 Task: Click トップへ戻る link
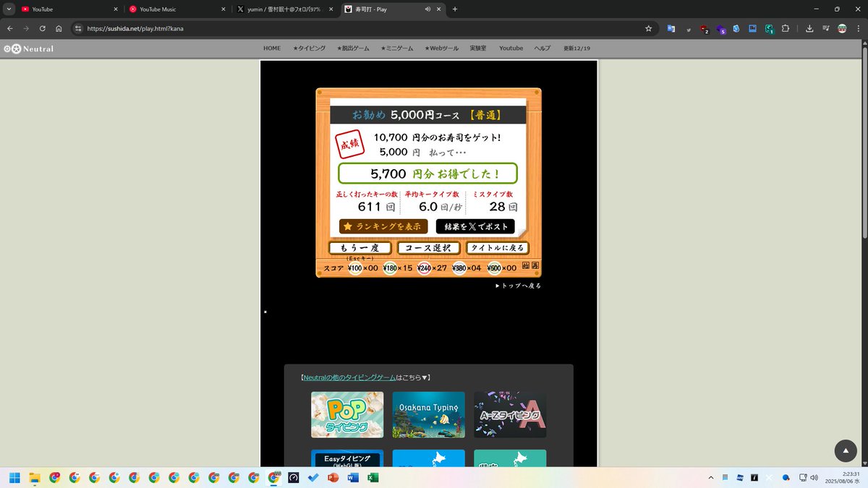518,286
